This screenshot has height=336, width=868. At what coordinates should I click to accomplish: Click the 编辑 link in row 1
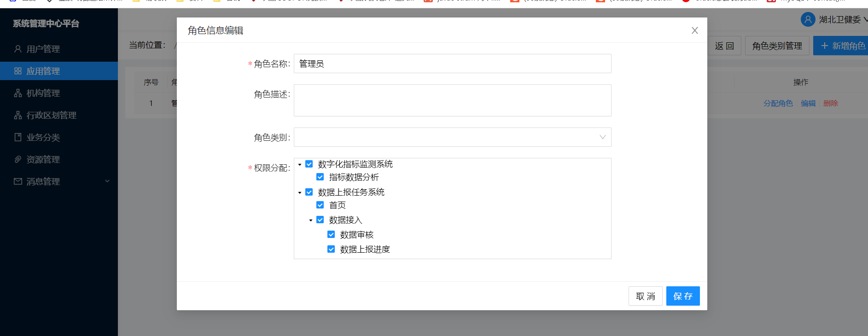click(808, 103)
